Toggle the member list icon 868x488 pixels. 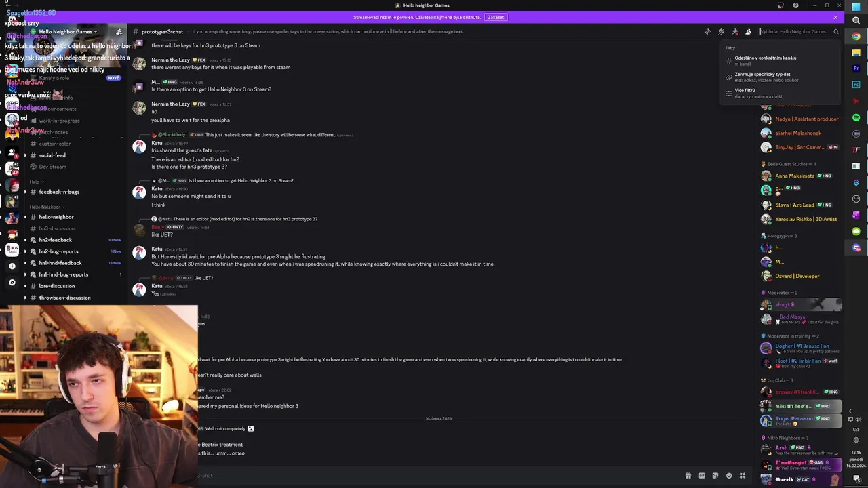(749, 32)
